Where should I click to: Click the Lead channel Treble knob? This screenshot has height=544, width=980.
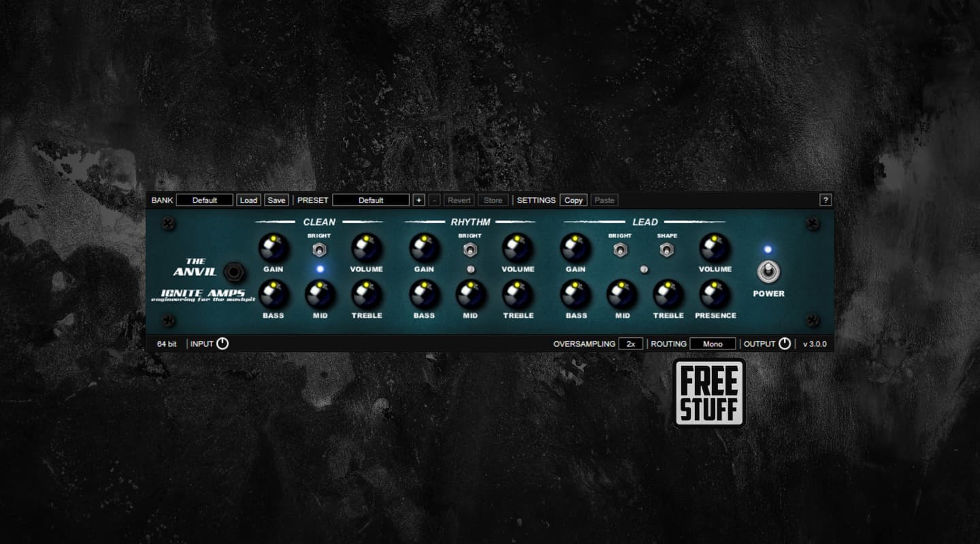click(668, 294)
